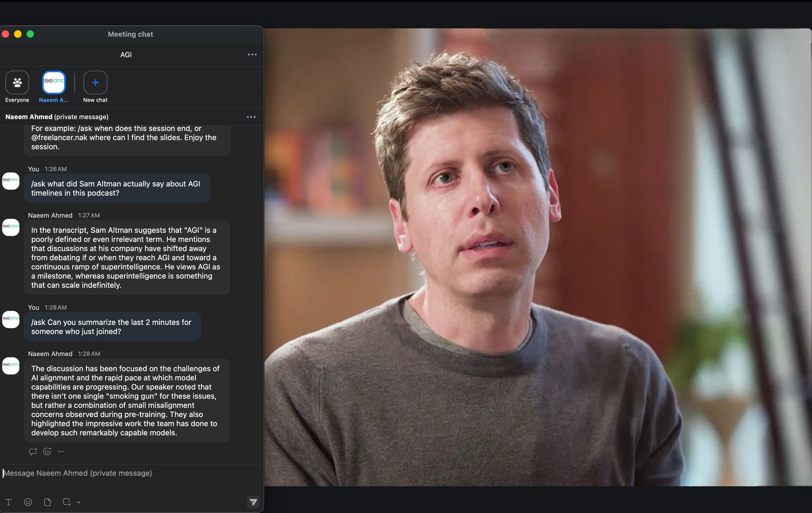
Task: Click the AGI meeting title
Action: 126,55
